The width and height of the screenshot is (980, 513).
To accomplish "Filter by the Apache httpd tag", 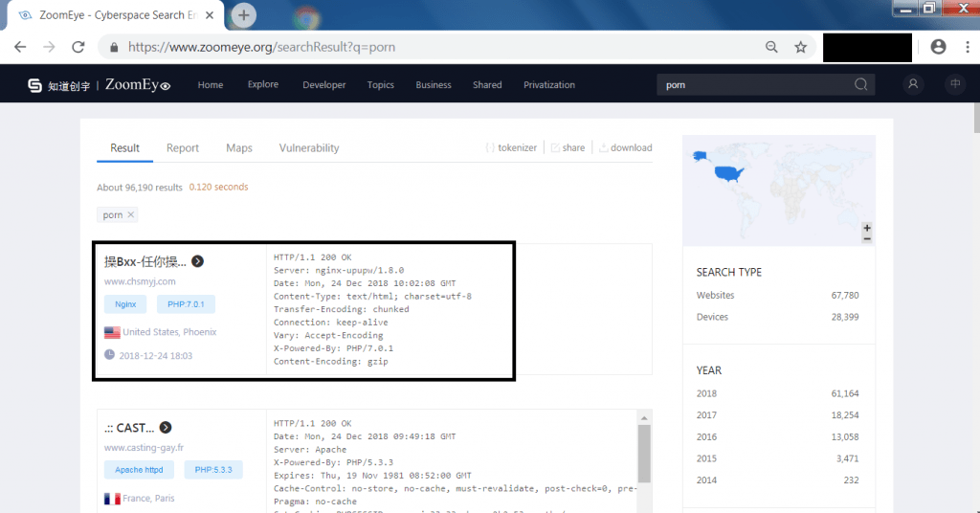I will [x=139, y=470].
